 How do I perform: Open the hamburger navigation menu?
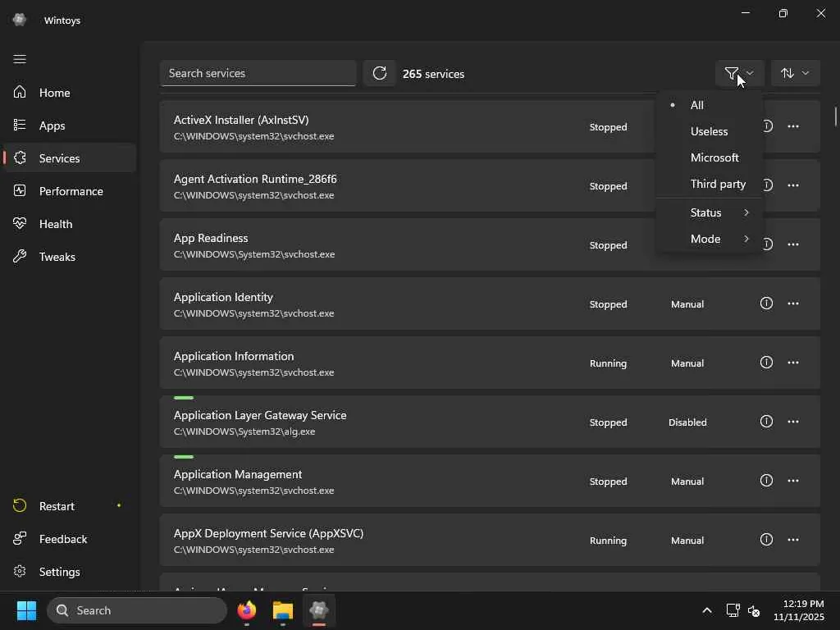coord(20,59)
